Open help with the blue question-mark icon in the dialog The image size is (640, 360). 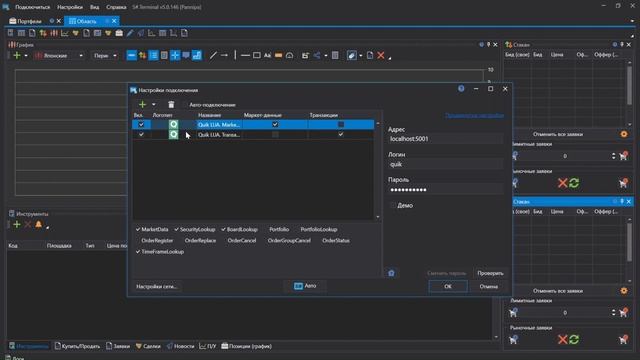(x=461, y=89)
